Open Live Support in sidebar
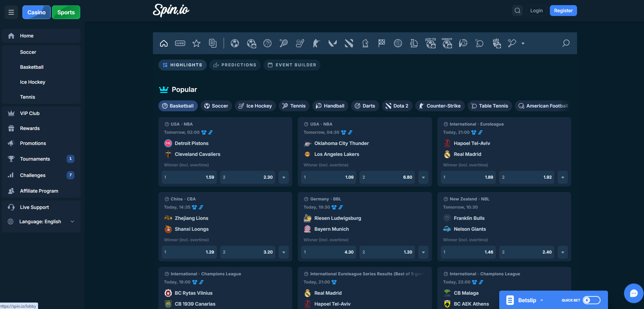The image size is (644, 309). click(41, 207)
